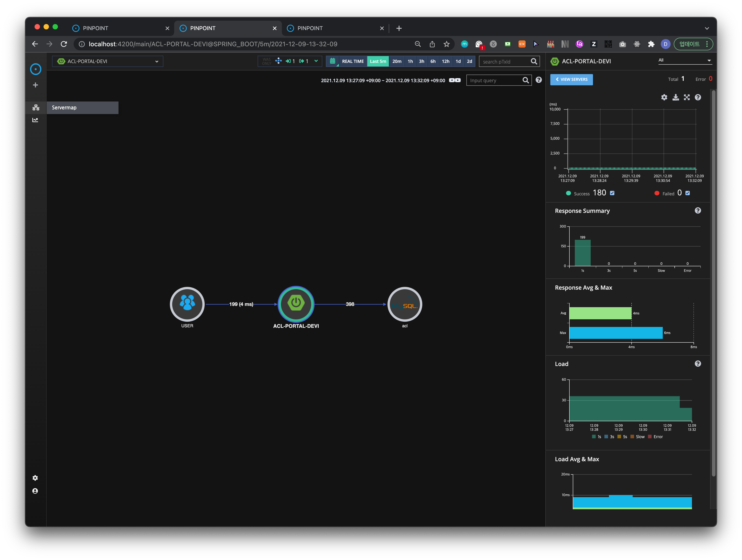The height and width of the screenshot is (560, 742).
Task: Toggle REAL TIME mode on
Action: (x=353, y=61)
